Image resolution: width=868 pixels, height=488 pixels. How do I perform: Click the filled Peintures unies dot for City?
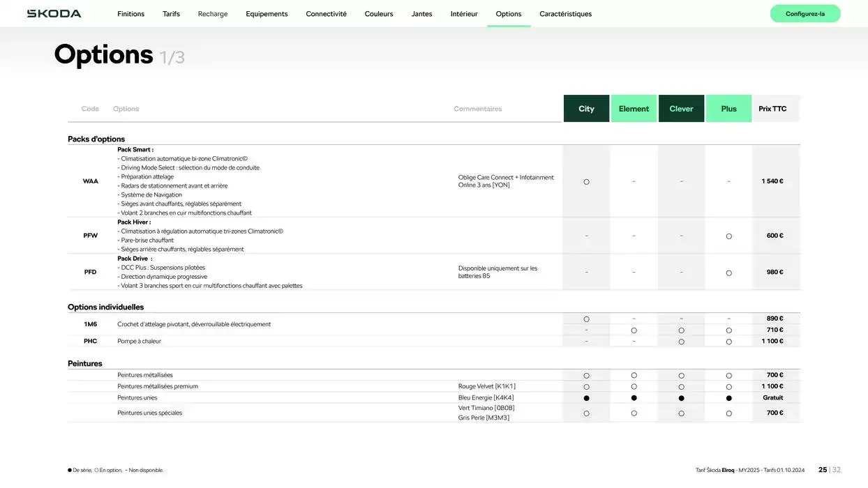[x=586, y=398]
